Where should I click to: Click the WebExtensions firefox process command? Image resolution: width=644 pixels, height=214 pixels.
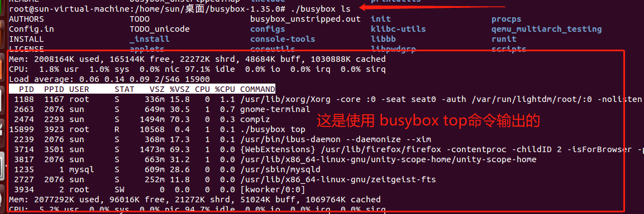pyautogui.click(x=442, y=150)
